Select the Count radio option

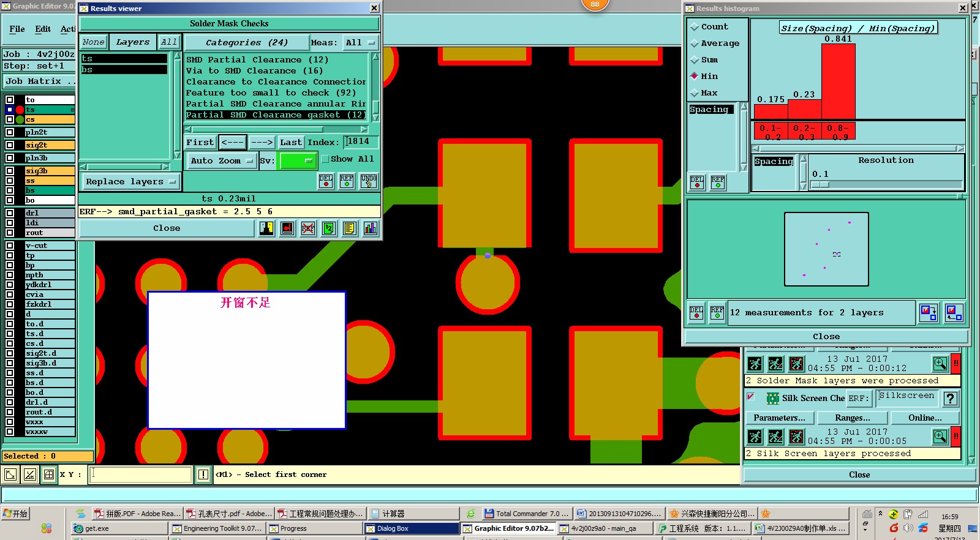[694, 27]
